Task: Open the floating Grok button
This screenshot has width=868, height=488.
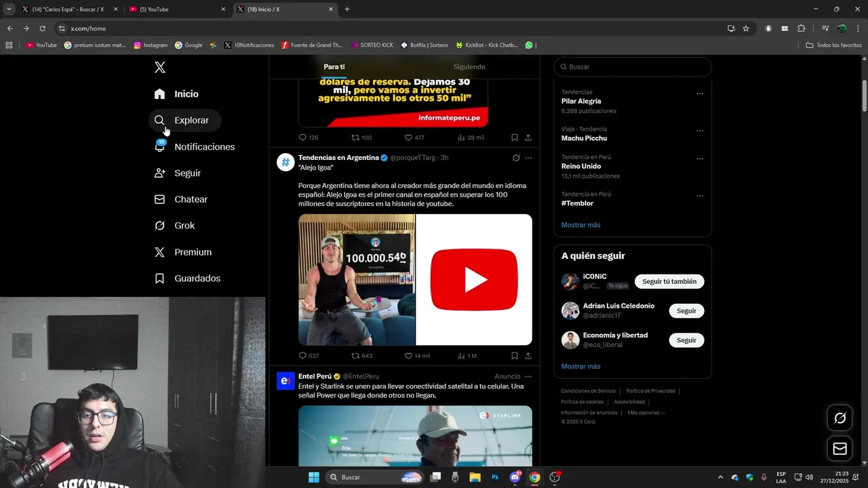Action: (840, 418)
